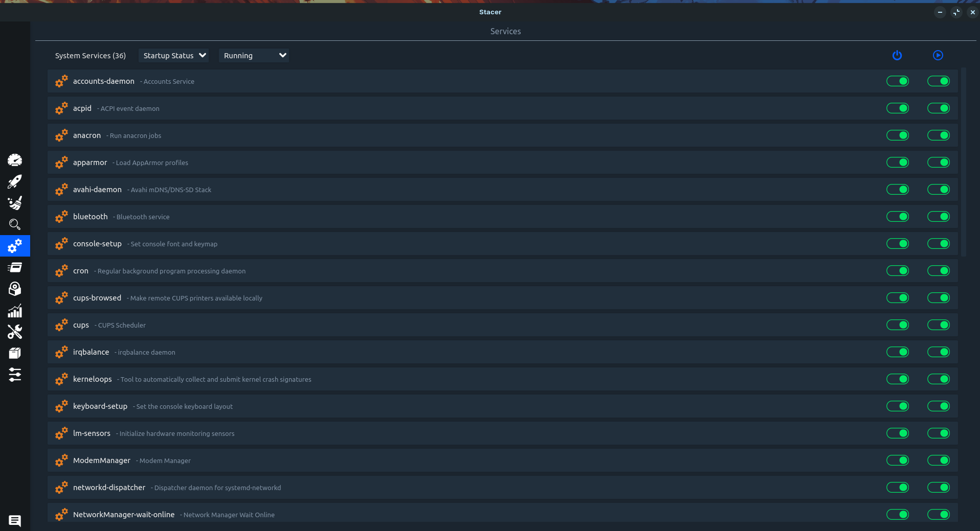Open the Dashboard sidebar icon
The height and width of the screenshot is (531, 980).
pyautogui.click(x=15, y=160)
